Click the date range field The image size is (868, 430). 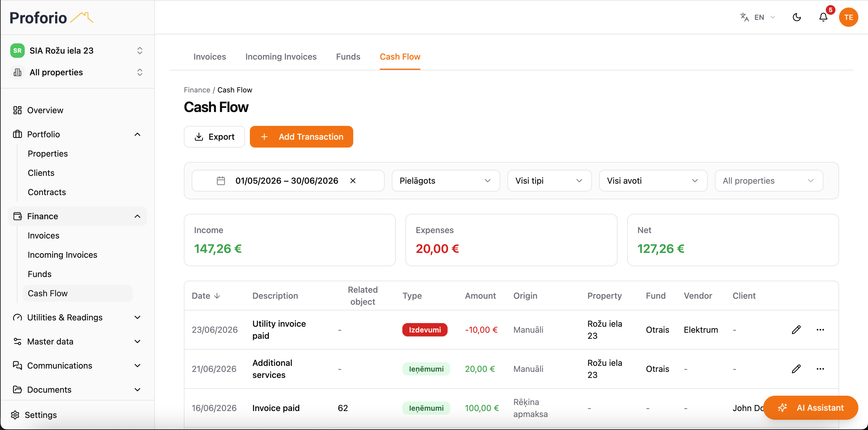coord(288,181)
